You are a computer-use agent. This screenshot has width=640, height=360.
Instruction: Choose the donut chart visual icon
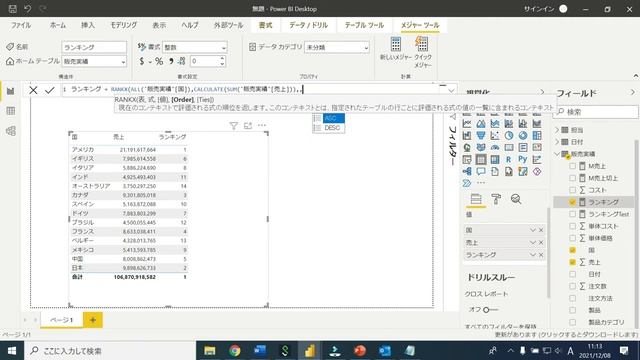coord(522,136)
